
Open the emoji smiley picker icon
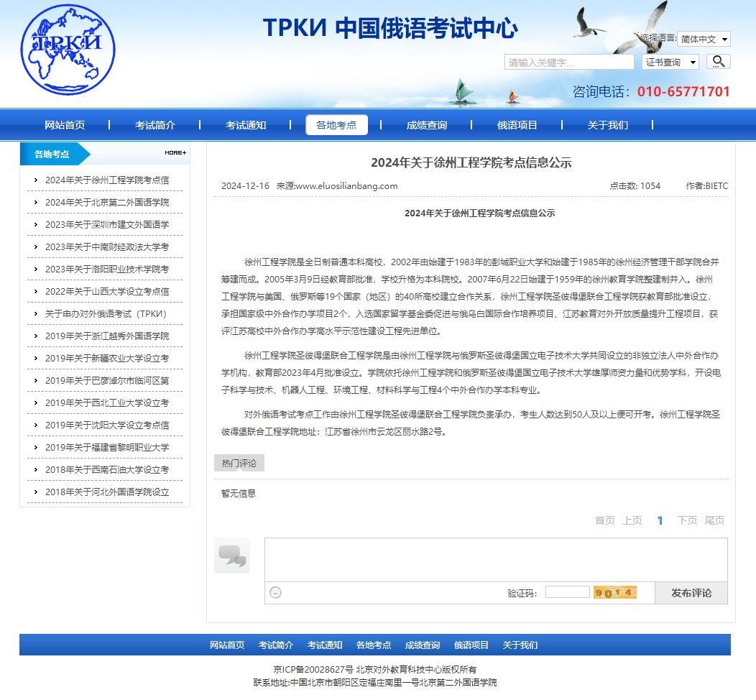click(275, 592)
